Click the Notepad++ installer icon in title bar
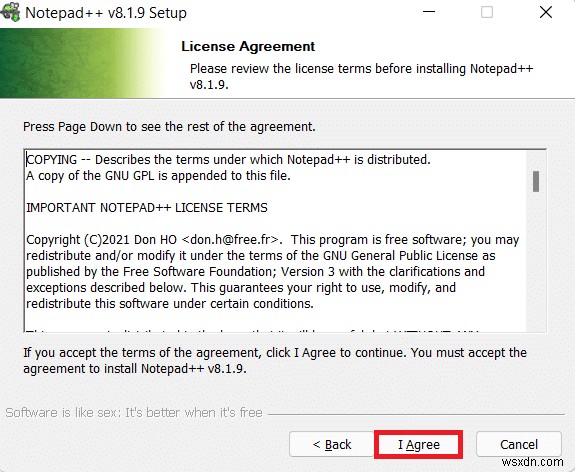 point(10,12)
